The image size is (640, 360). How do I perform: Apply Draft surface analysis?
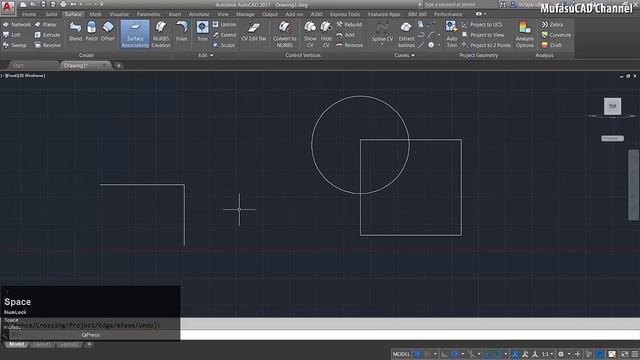click(552, 45)
